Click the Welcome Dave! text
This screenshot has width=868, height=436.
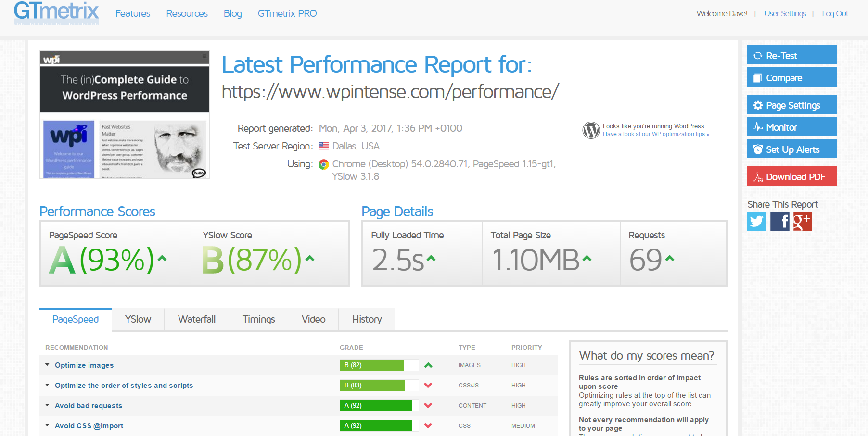pyautogui.click(x=722, y=13)
